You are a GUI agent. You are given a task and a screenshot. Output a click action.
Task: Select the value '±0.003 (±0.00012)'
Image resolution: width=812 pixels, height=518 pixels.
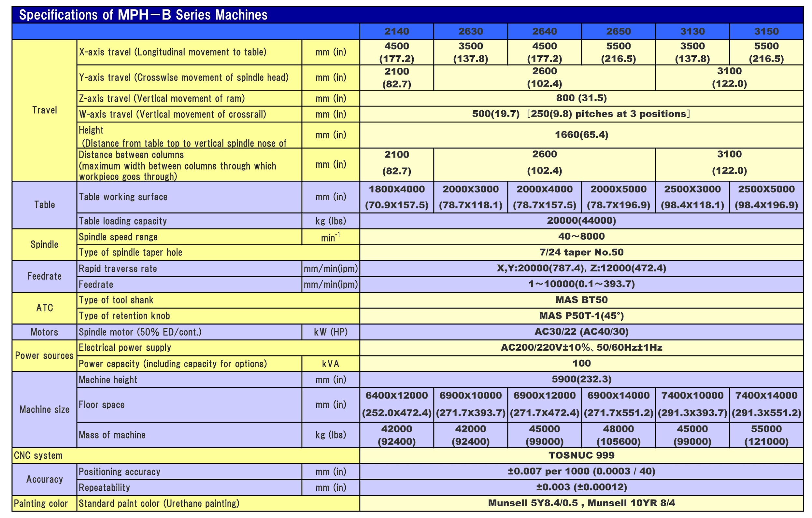(581, 487)
